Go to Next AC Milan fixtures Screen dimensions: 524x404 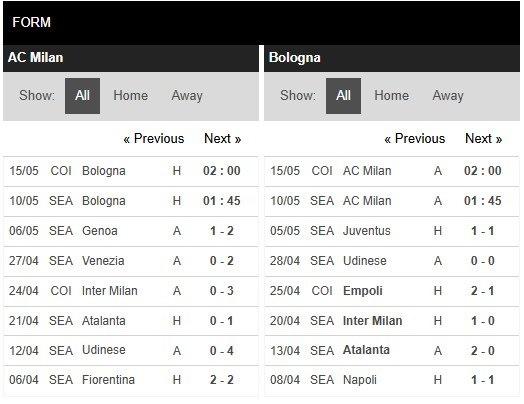223,138
